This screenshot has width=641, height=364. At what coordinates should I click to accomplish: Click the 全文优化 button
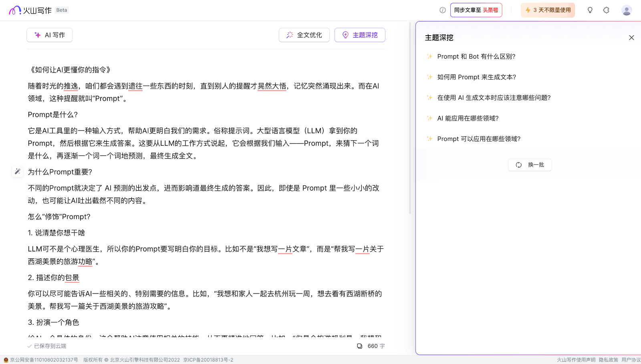tap(304, 35)
